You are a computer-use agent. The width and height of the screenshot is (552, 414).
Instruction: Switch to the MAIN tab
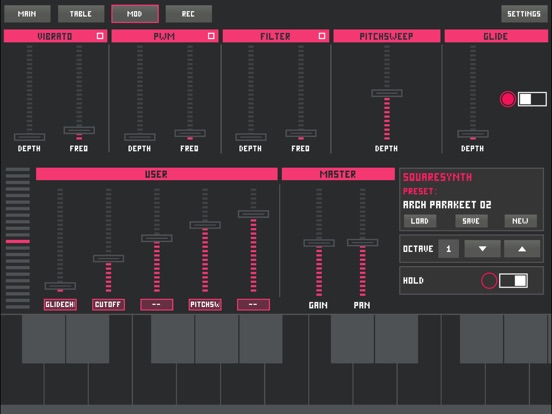coord(27,14)
